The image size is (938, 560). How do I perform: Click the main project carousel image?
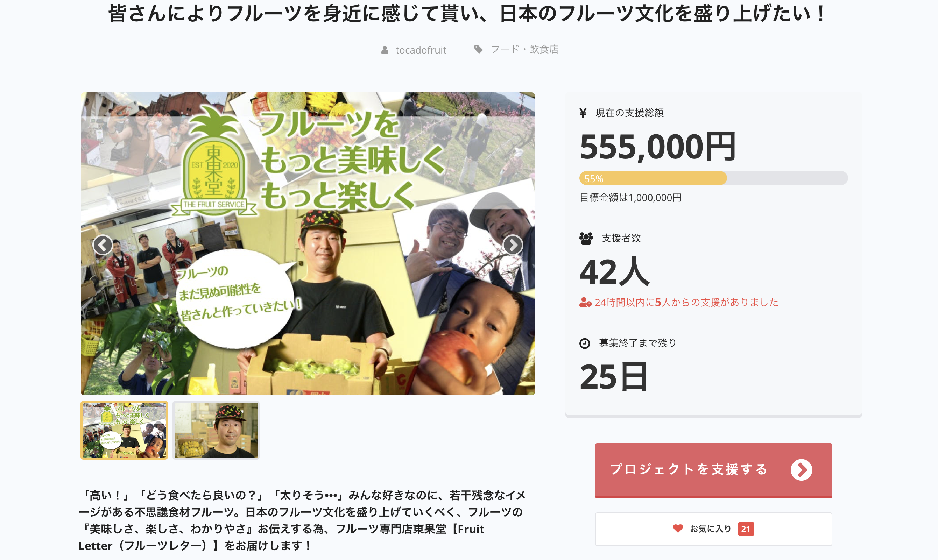[308, 243]
